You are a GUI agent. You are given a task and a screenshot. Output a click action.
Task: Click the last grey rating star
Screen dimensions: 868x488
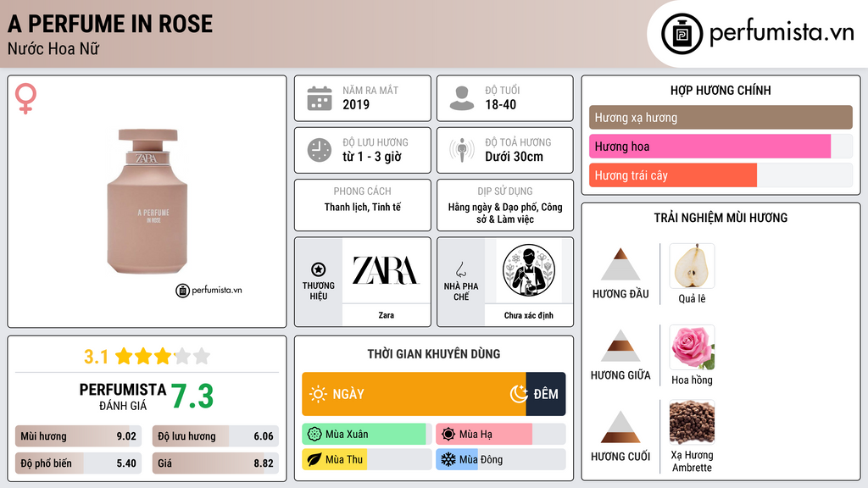tap(202, 356)
